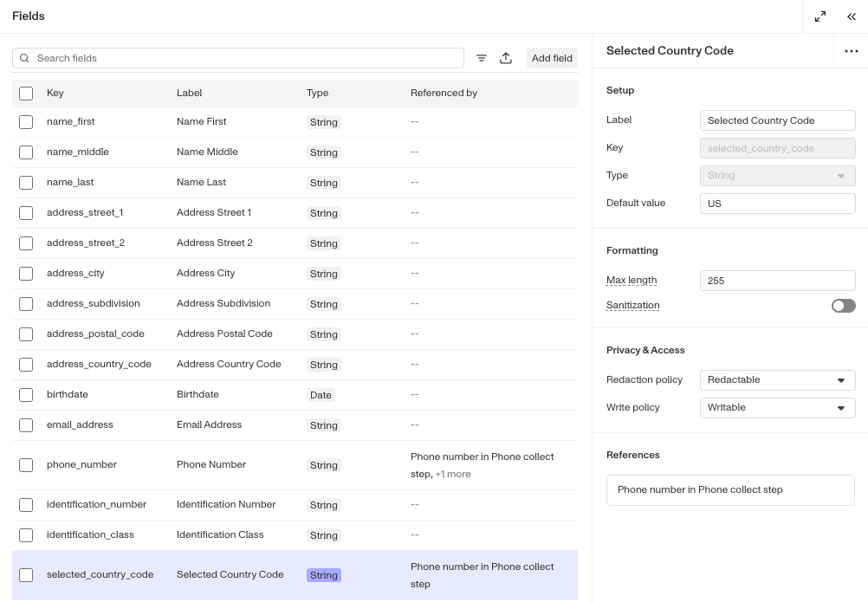
Task: Check the selected_country_code row checkbox
Action: click(x=26, y=575)
